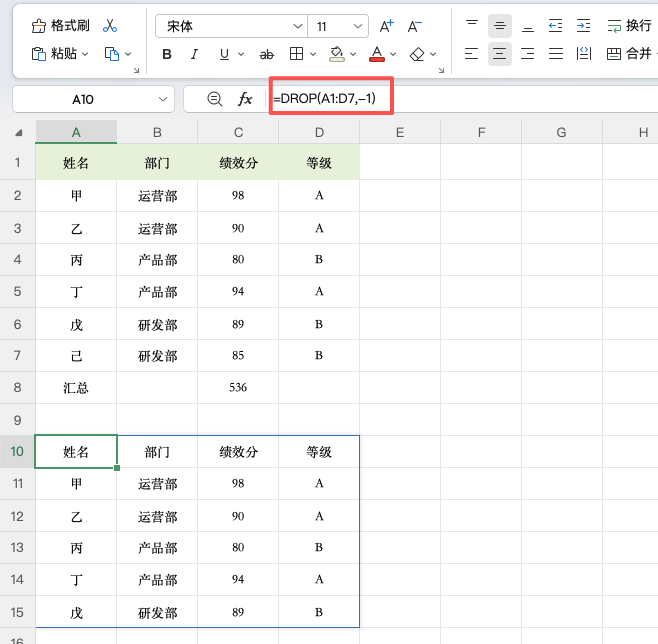Click the Name Box showing A10
This screenshot has height=644, width=658.
coord(83,99)
